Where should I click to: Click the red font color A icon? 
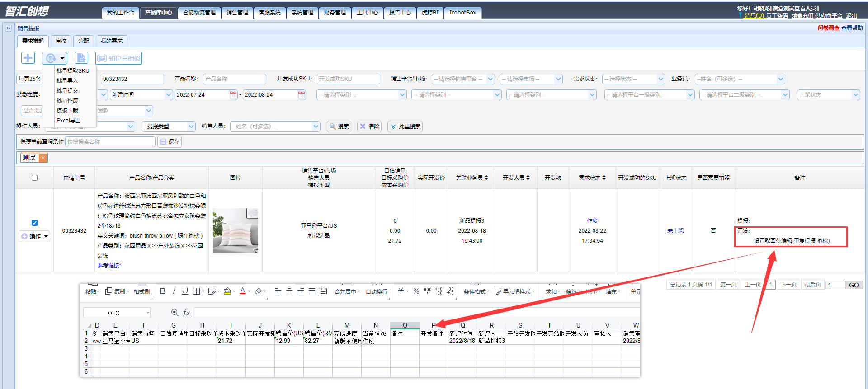tap(243, 291)
